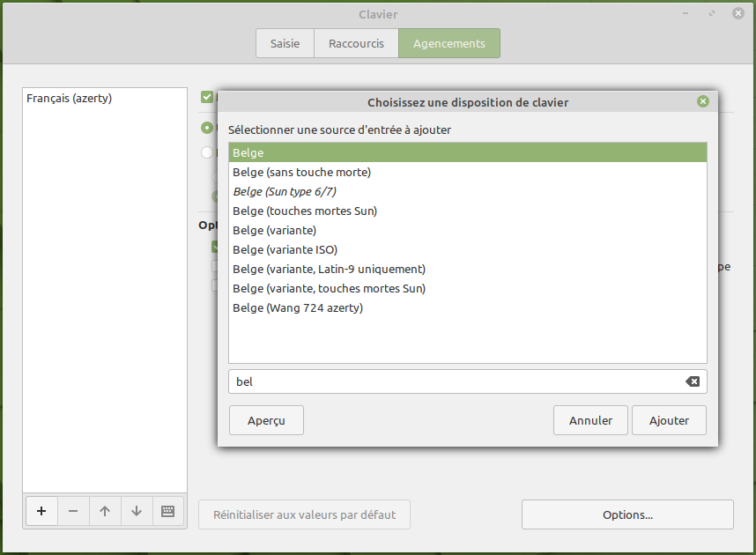Switch to the Saisie tab
The width and height of the screenshot is (756, 555).
284,42
